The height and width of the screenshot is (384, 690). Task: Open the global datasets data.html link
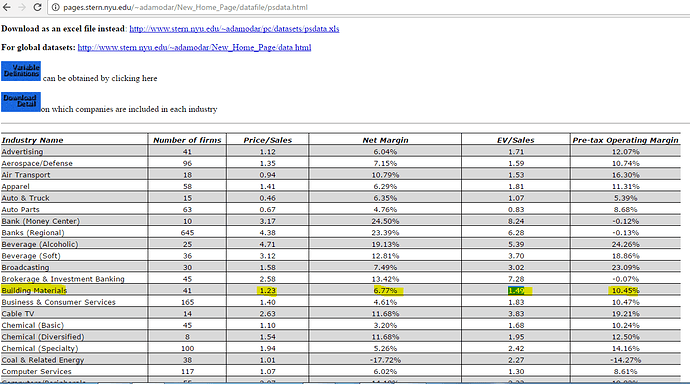click(195, 47)
